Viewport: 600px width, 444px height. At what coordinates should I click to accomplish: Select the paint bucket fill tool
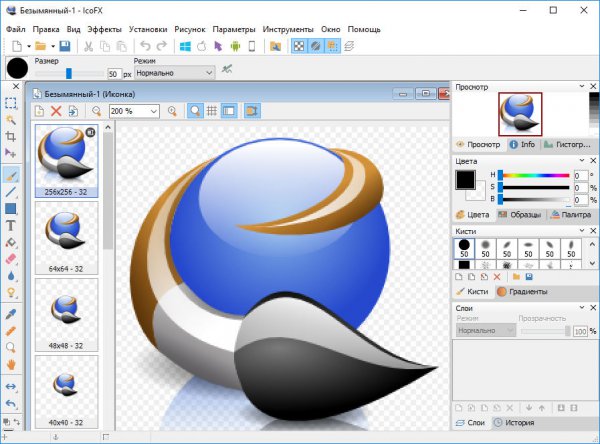point(11,243)
